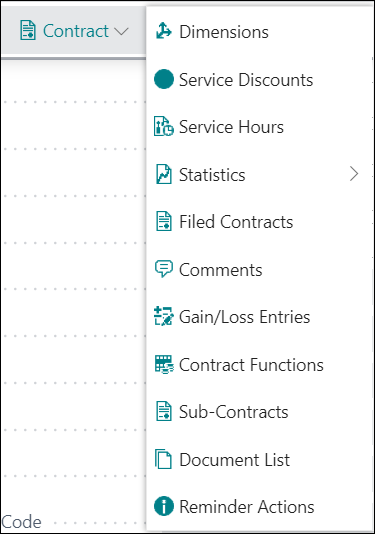The image size is (375, 534).
Task: Click the Service Discounts circle icon
Action: [x=164, y=79]
